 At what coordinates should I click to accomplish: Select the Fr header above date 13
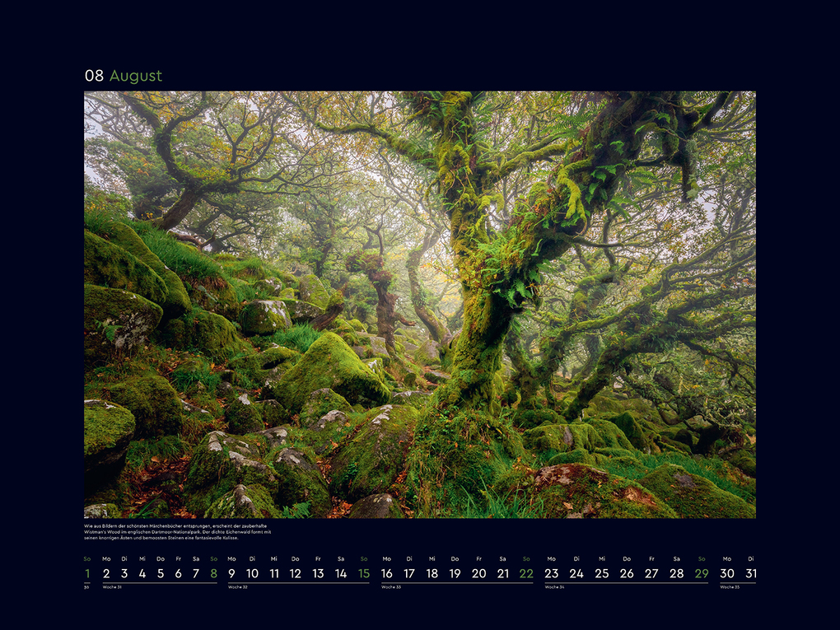point(317,558)
